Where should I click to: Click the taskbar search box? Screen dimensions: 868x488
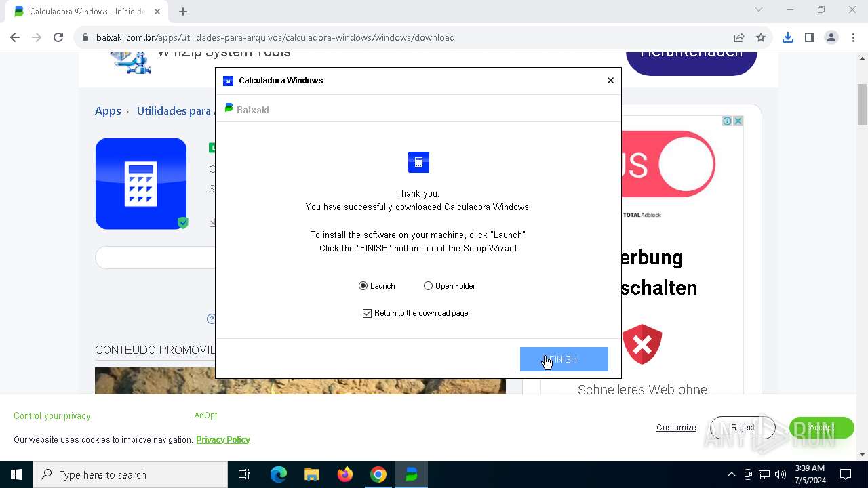point(130,474)
